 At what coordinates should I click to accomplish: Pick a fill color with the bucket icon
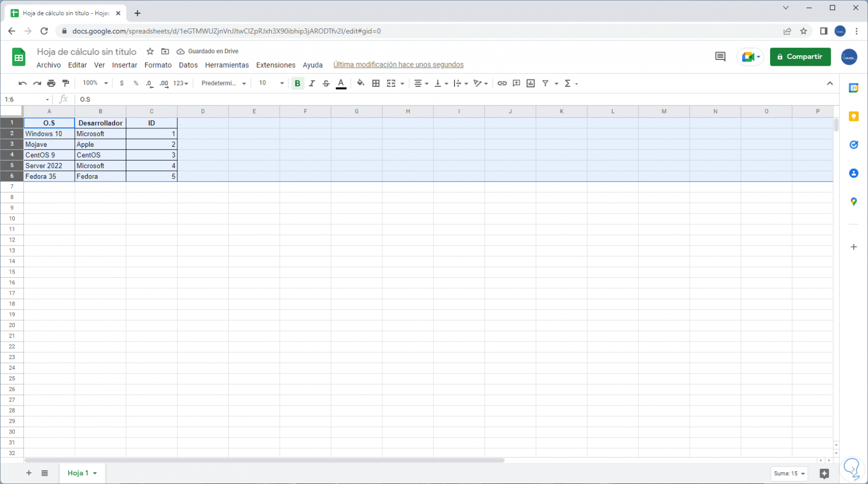pos(360,83)
